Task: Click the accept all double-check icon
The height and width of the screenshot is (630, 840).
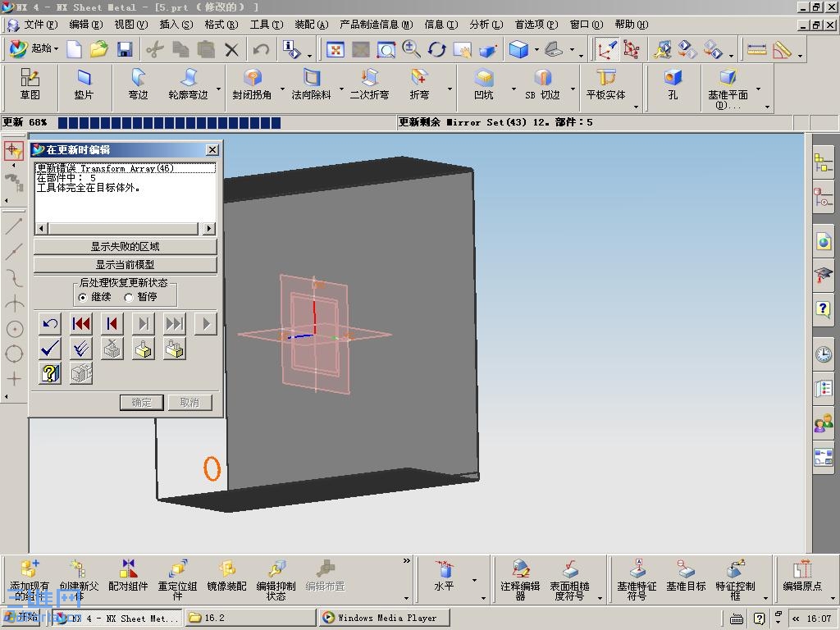Action: click(x=81, y=349)
